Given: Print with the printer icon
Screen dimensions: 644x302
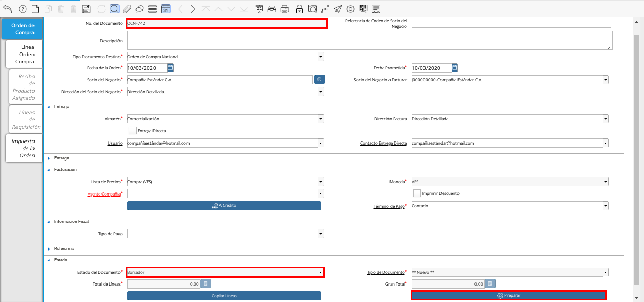Looking at the screenshot, I should click(284, 9).
